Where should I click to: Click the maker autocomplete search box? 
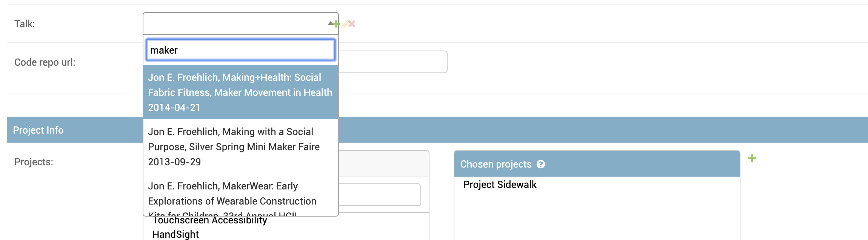tap(240, 49)
